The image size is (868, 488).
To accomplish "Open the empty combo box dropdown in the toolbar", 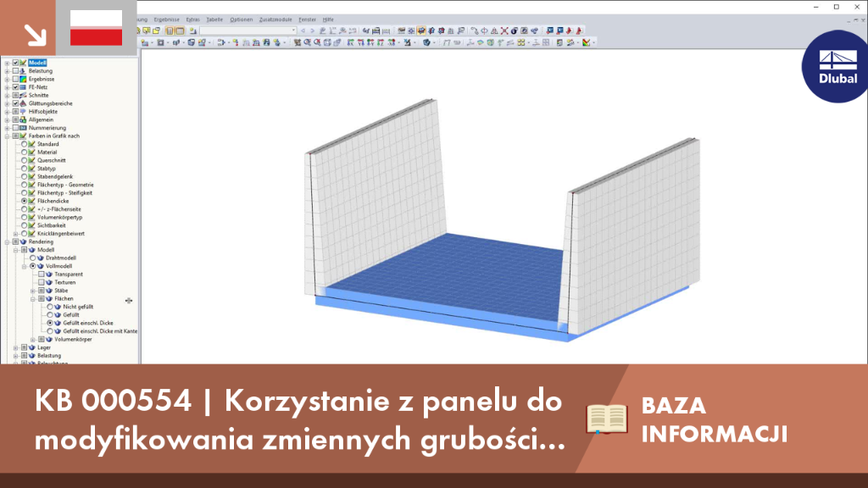I will (293, 31).
